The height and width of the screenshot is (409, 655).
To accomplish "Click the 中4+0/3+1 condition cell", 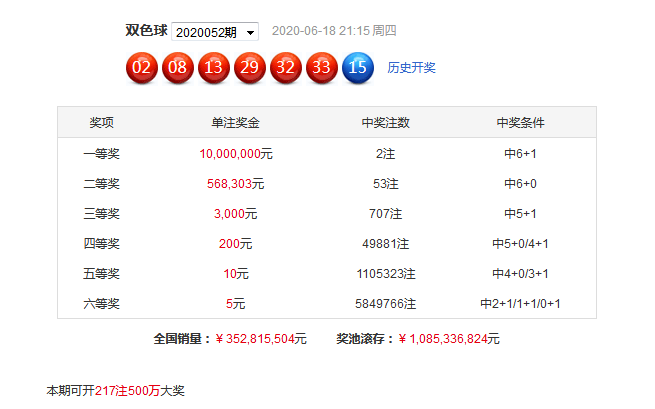I will pyautogui.click(x=520, y=274).
